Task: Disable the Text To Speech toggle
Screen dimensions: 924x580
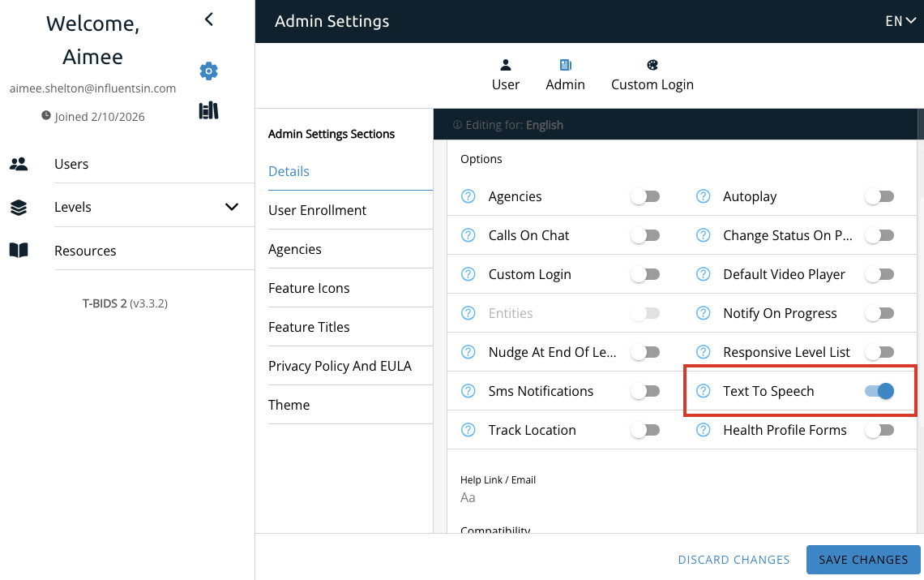Action: (x=879, y=391)
